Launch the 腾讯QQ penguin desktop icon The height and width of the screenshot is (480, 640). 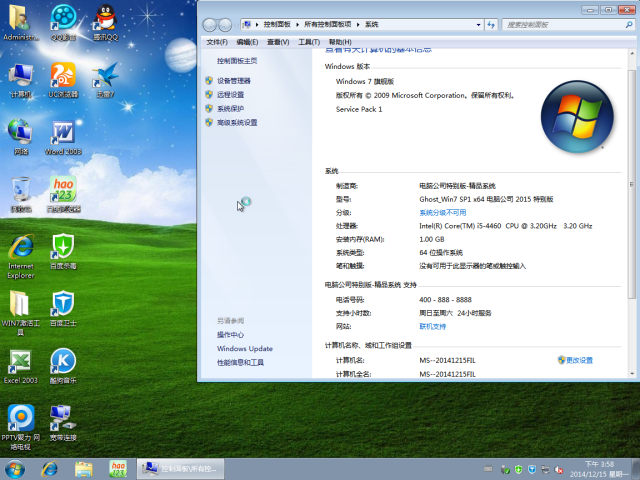pyautogui.click(x=106, y=22)
